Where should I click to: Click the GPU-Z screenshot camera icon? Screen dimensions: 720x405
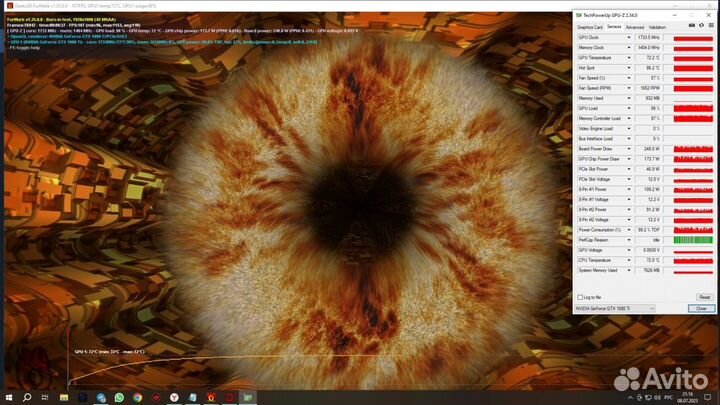click(x=692, y=27)
